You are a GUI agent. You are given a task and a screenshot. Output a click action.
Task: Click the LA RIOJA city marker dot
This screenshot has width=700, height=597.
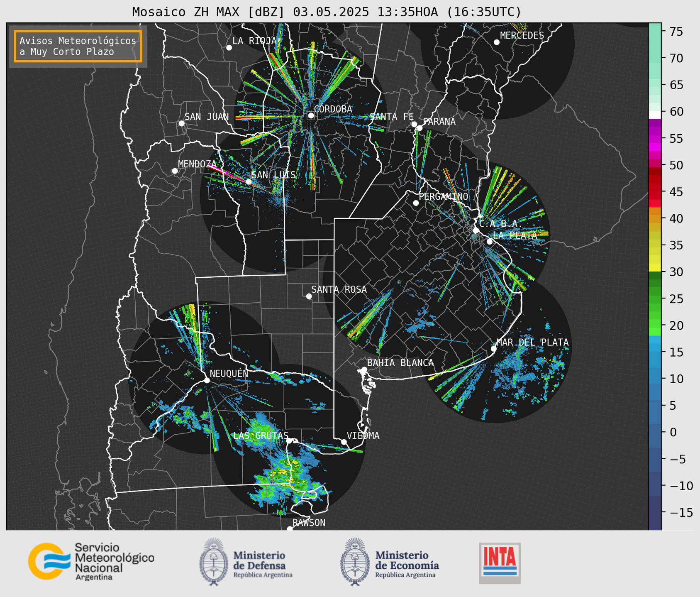point(229,48)
